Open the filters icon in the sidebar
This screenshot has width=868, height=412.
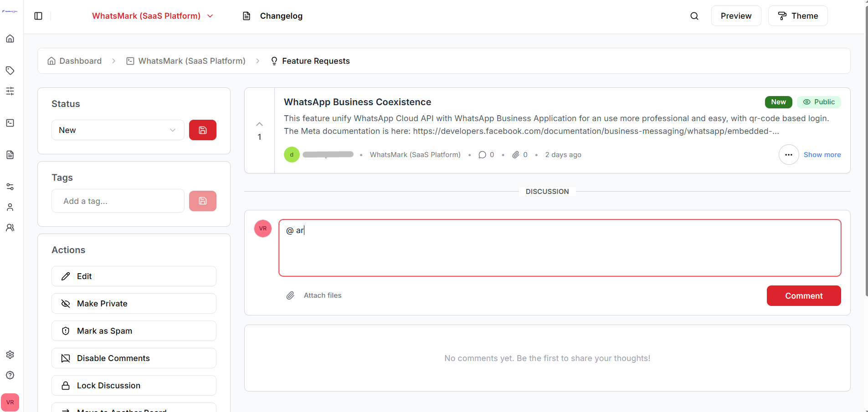point(10,91)
